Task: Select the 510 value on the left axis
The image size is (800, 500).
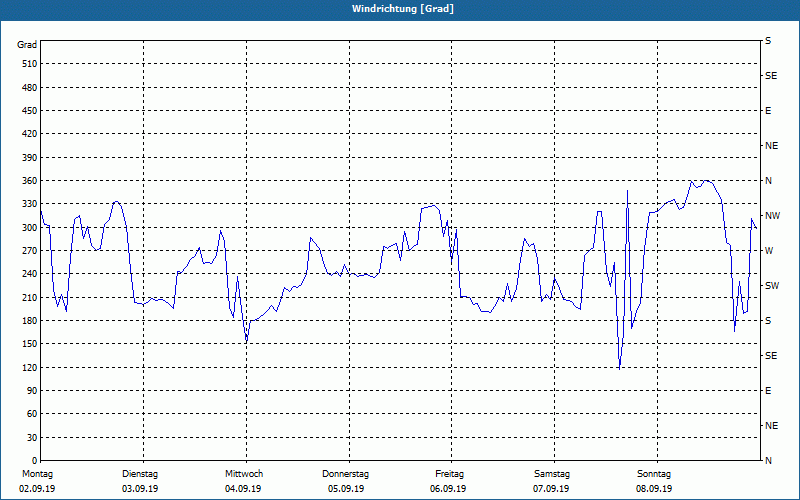Action: click(30, 64)
